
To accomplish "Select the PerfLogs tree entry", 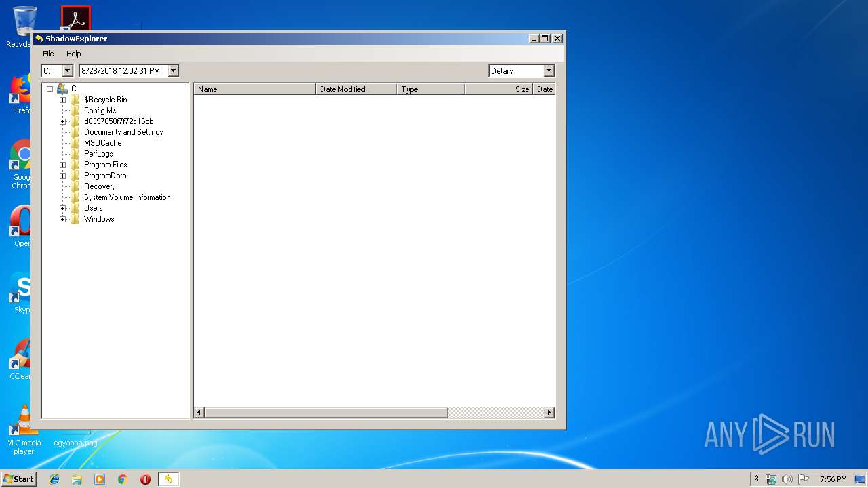I will (98, 154).
